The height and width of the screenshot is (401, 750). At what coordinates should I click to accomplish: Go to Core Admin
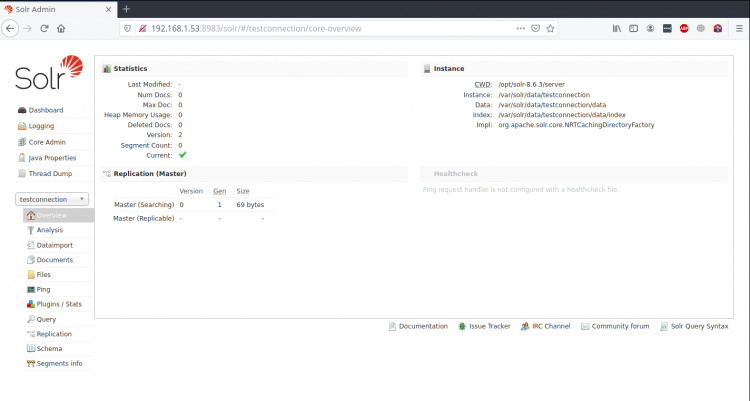pyautogui.click(x=46, y=142)
